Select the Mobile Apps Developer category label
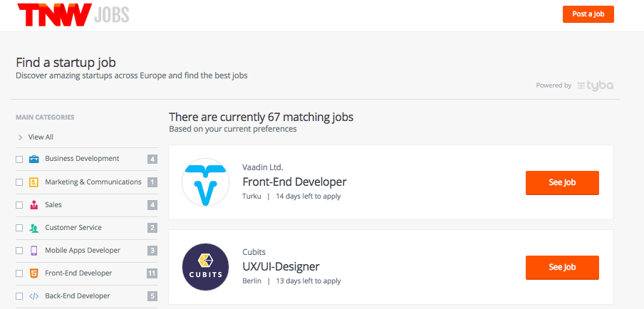 tap(83, 251)
